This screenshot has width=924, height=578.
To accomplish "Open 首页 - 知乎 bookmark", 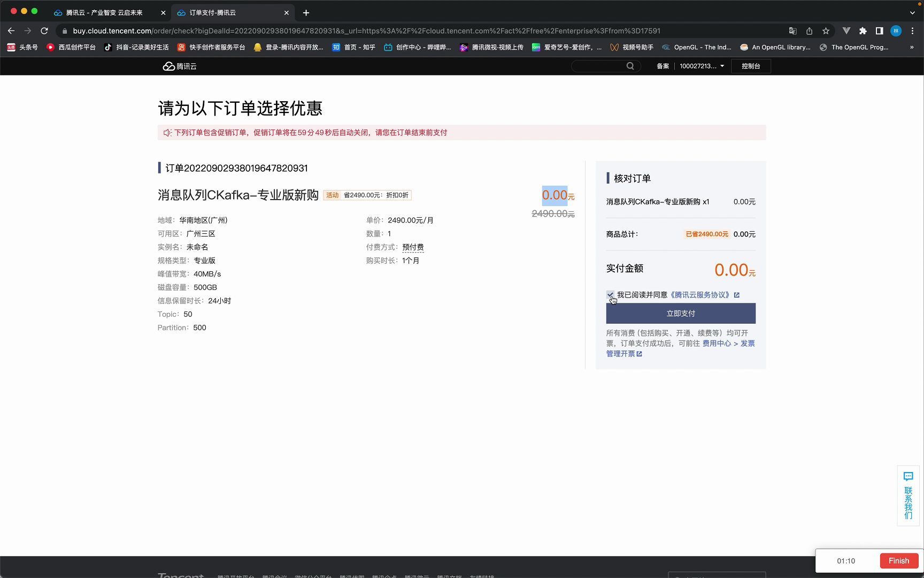I will click(353, 47).
